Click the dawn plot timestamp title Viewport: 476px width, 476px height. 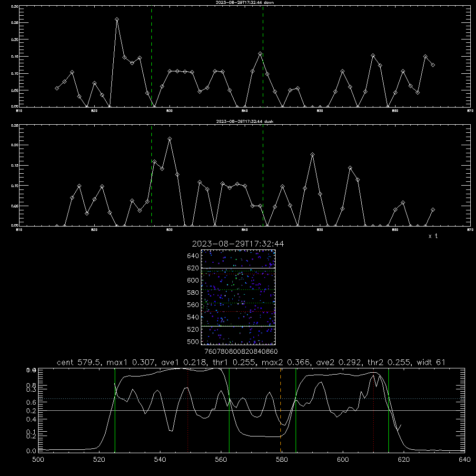245,2
